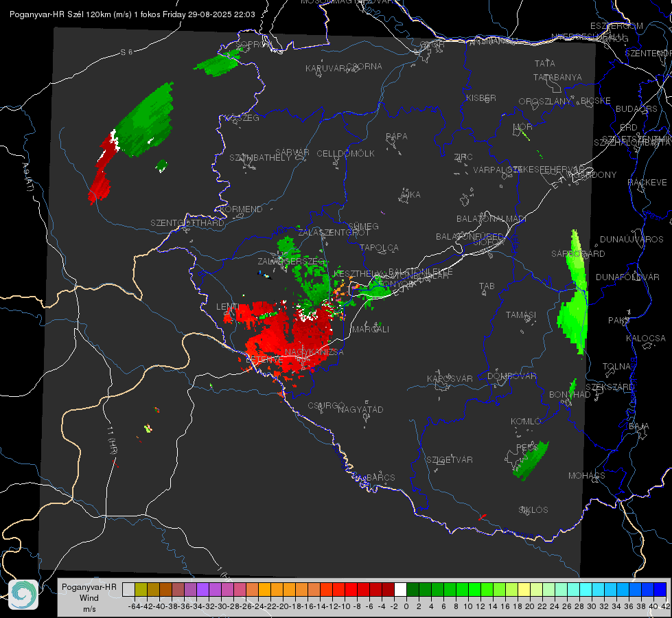
Task: Select the TAB town label
Action: (487, 286)
